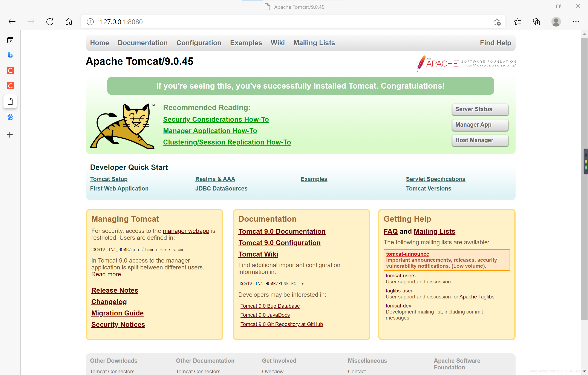Open the Examples nav item
This screenshot has height=375, width=588.
coord(246,43)
